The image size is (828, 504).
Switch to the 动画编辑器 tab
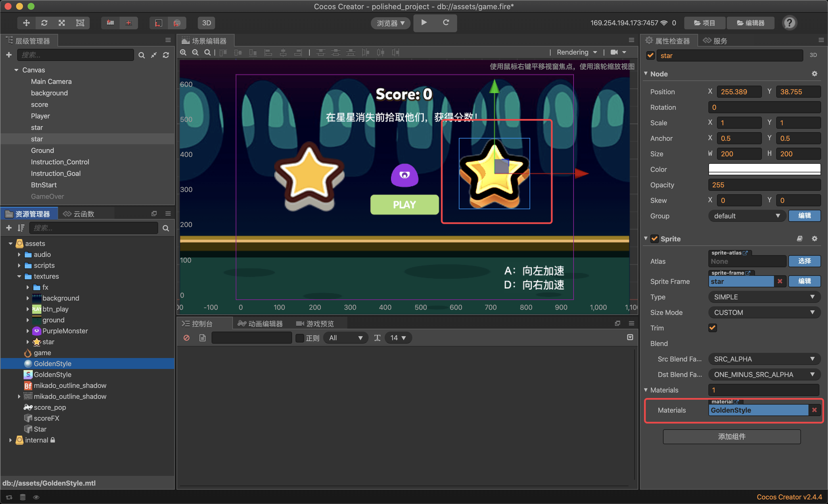click(x=260, y=323)
